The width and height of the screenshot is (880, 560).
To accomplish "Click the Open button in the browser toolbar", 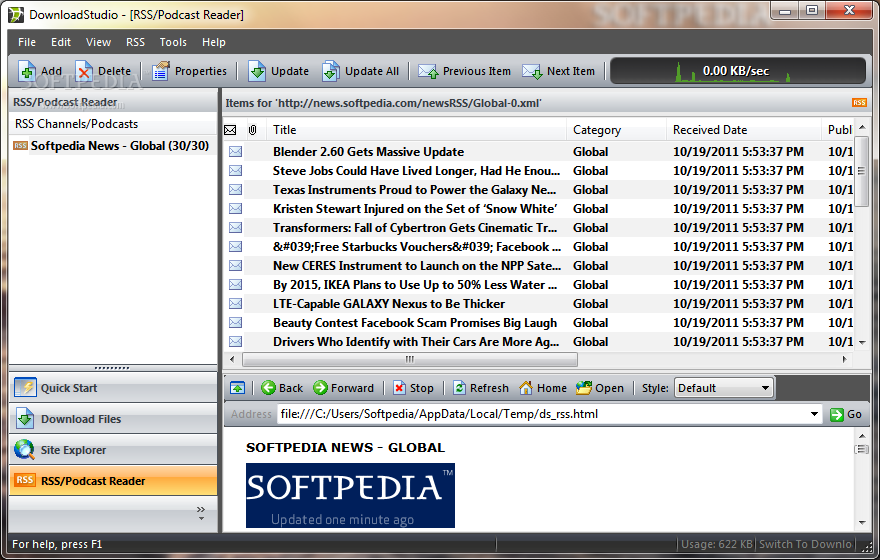I will click(x=600, y=388).
